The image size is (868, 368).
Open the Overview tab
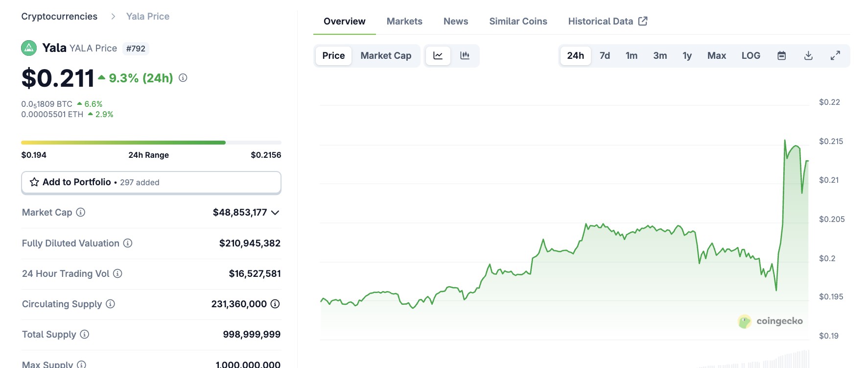pyautogui.click(x=345, y=22)
